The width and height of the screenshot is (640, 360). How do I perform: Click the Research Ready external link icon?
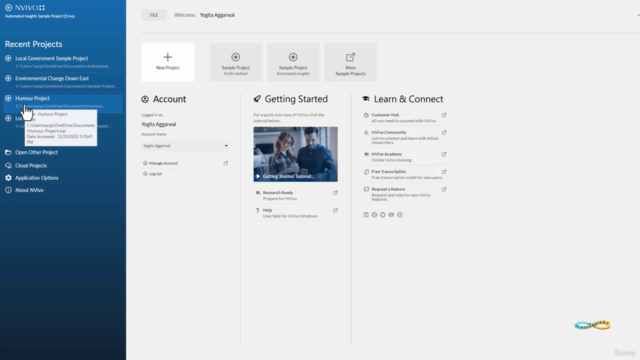tap(336, 193)
